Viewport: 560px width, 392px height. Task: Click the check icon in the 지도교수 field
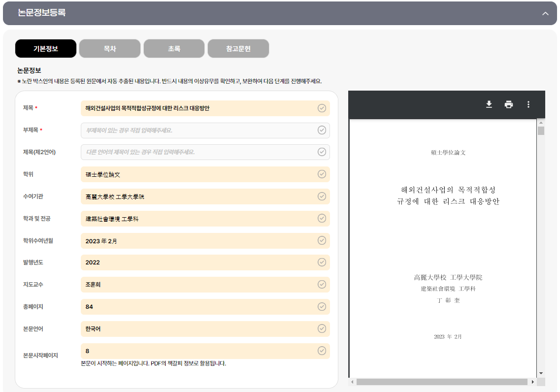pyautogui.click(x=322, y=284)
